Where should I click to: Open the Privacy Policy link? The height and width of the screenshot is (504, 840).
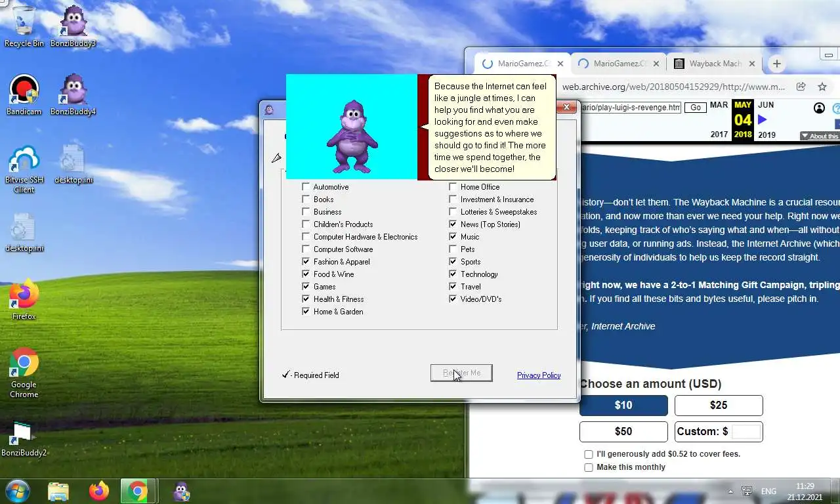539,375
